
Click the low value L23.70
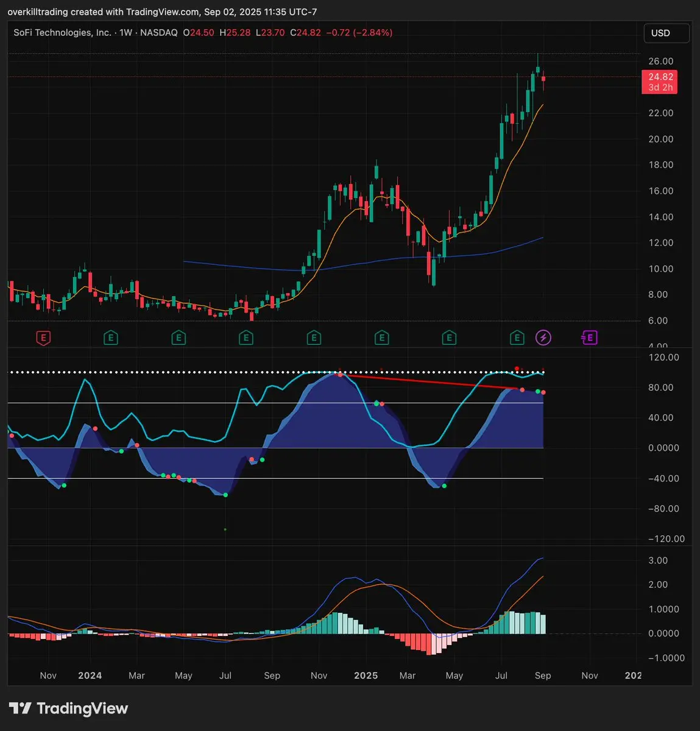coord(270,32)
